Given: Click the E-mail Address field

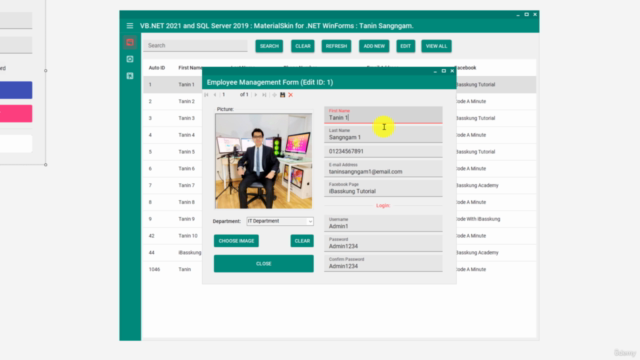Looking at the screenshot, I should coord(383,169).
